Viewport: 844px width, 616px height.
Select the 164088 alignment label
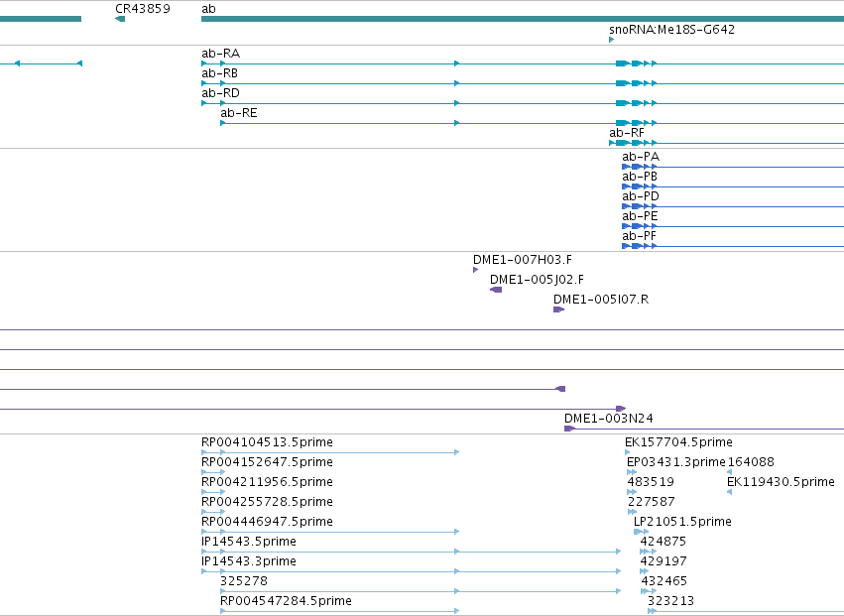pyautogui.click(x=751, y=462)
